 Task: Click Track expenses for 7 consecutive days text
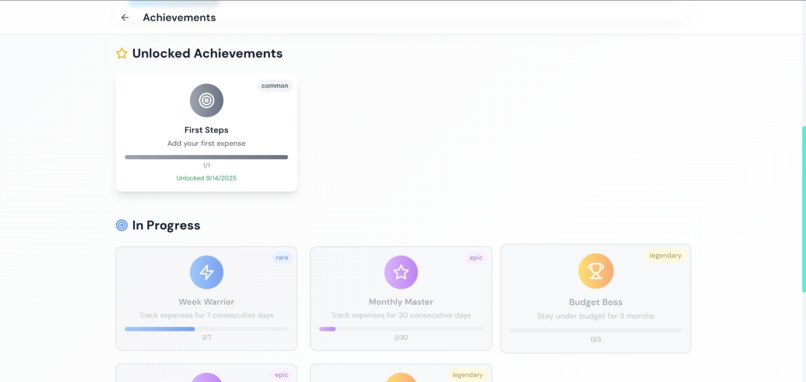pyautogui.click(x=207, y=315)
